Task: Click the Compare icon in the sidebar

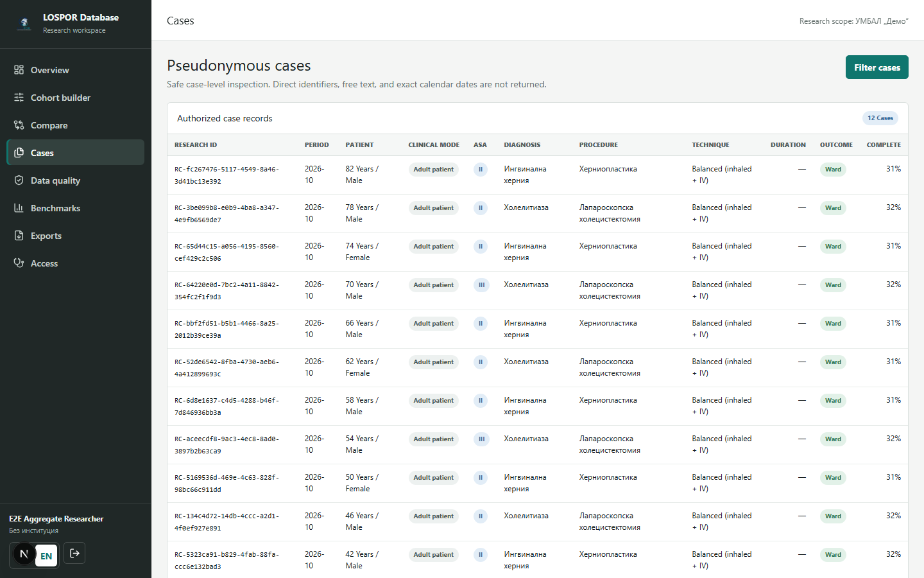Action: click(19, 125)
